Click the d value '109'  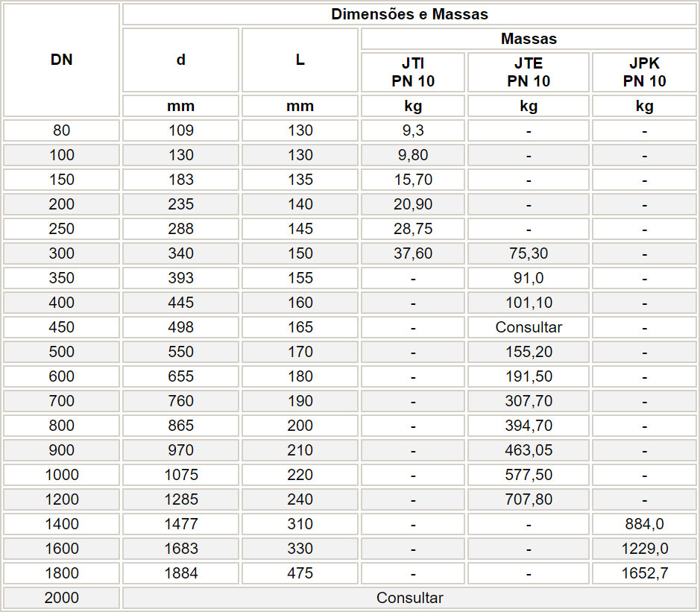click(x=181, y=130)
